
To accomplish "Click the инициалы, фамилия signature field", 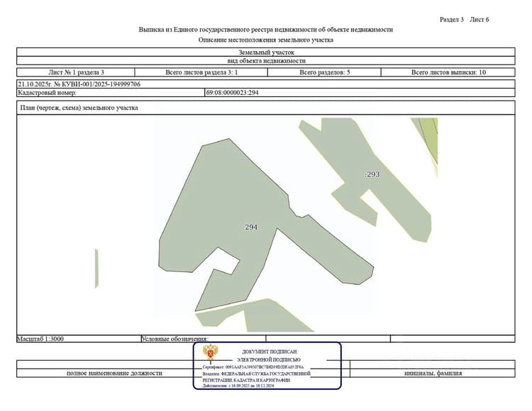I will (x=433, y=373).
